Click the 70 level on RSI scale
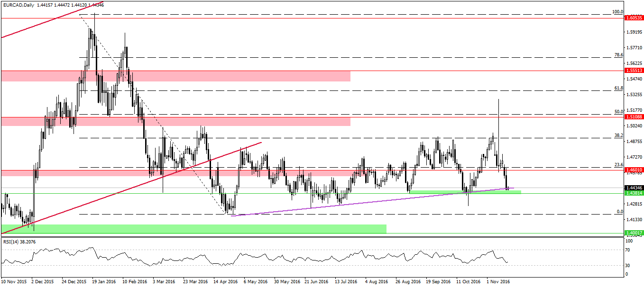Viewport: 644px width, 287px height. [627, 250]
